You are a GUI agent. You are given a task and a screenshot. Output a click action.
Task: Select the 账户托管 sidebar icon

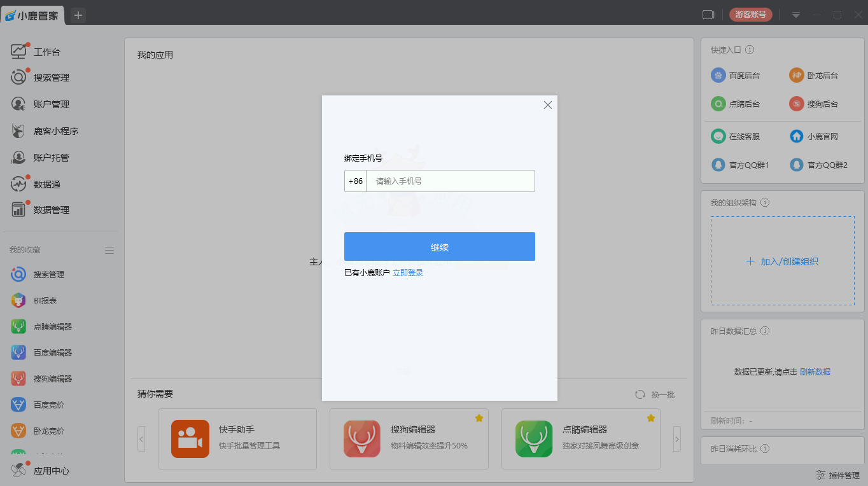tap(18, 157)
